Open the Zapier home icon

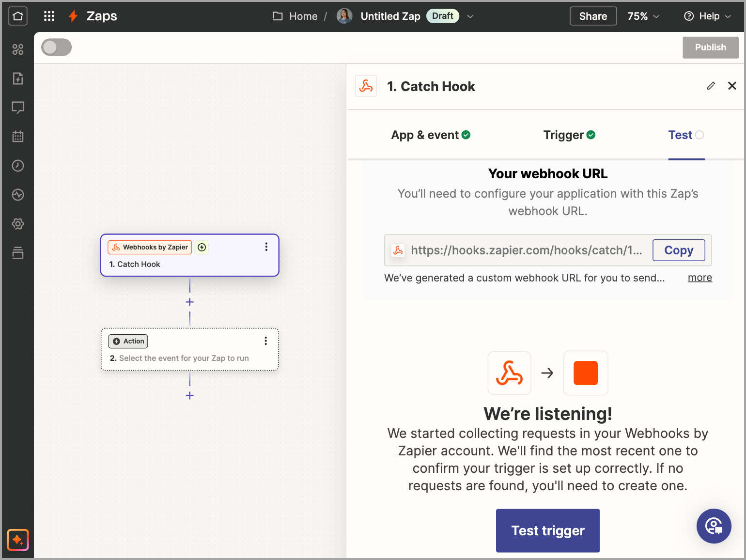[18, 16]
